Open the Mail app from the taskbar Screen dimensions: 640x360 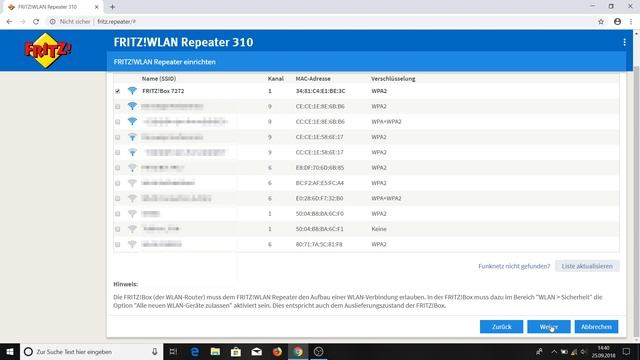[x=256, y=351]
